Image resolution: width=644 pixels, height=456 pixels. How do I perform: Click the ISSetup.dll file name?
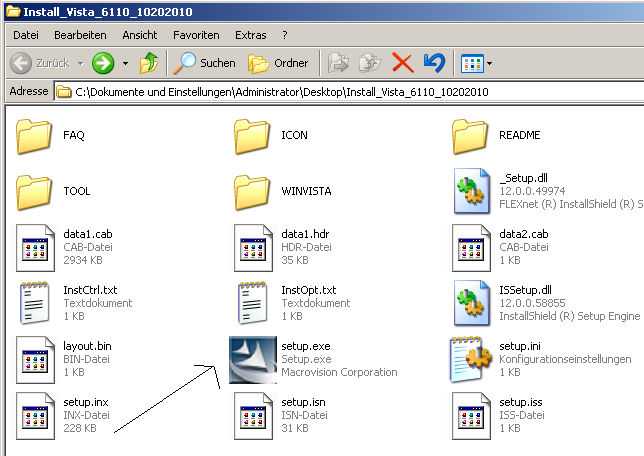(x=525, y=290)
